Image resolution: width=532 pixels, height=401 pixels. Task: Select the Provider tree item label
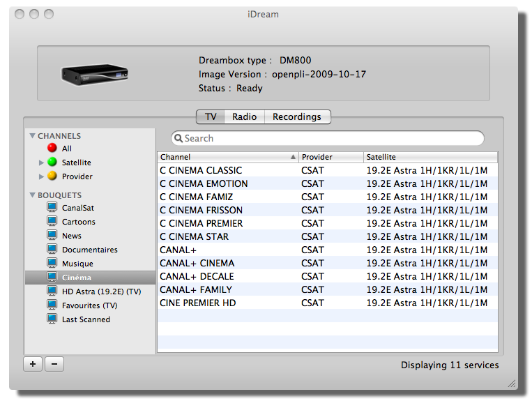77,176
